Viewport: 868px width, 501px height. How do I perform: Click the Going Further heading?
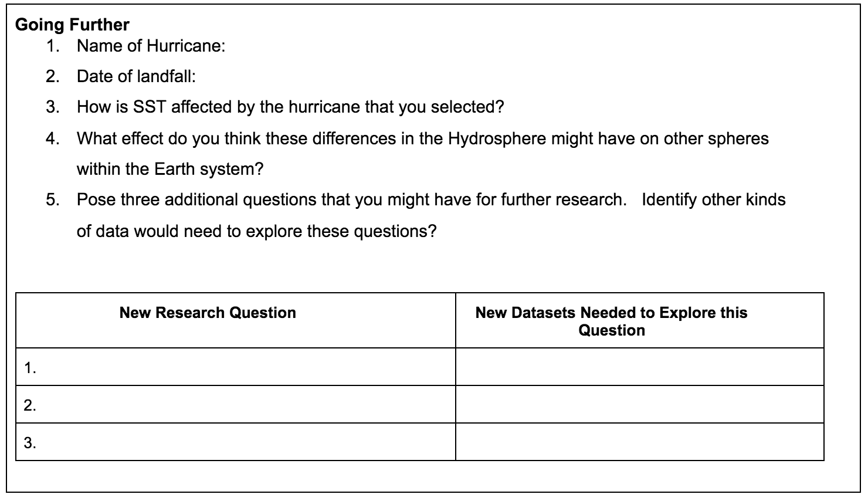pyautogui.click(x=72, y=25)
